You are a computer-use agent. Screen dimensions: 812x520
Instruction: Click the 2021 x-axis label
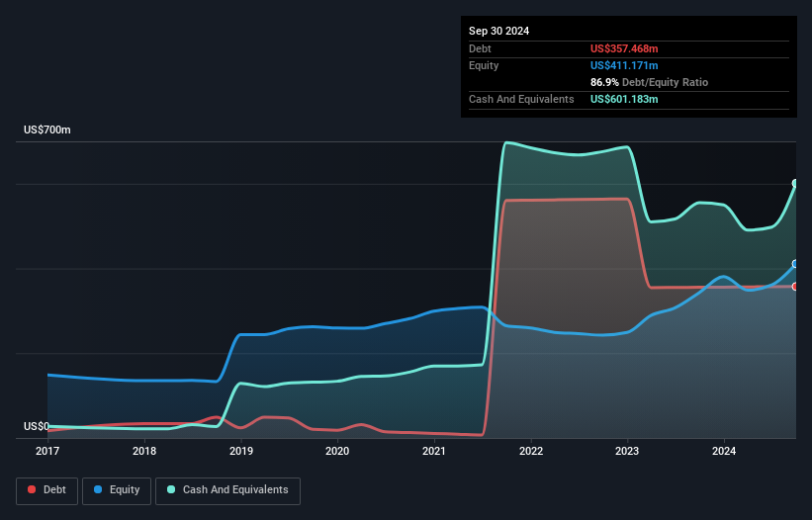[434, 451]
